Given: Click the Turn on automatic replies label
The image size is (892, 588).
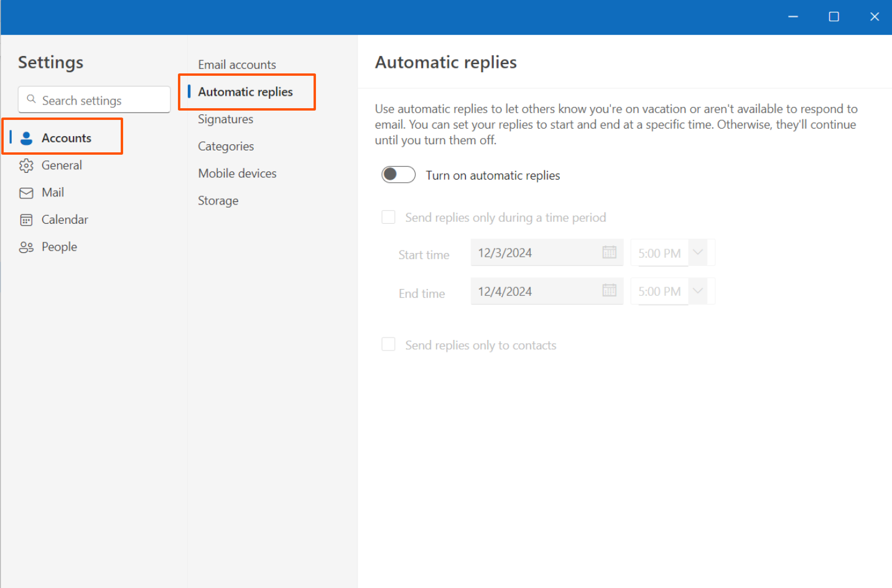Looking at the screenshot, I should (493, 176).
